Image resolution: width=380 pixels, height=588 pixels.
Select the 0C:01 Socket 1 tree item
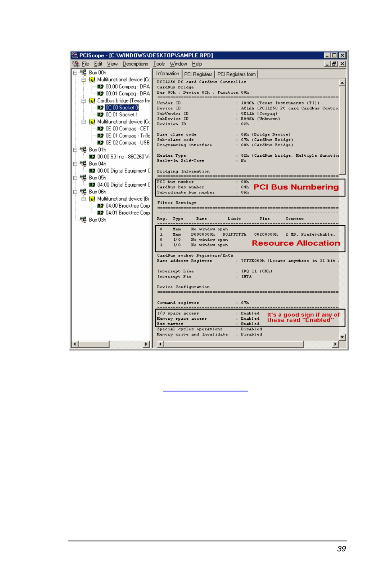click(121, 115)
